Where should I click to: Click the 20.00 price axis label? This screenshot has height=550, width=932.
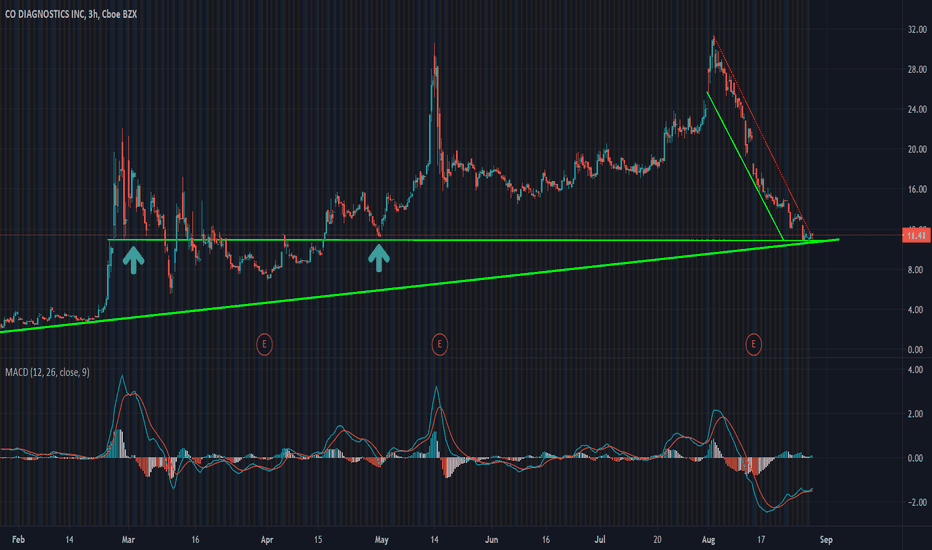(917, 149)
